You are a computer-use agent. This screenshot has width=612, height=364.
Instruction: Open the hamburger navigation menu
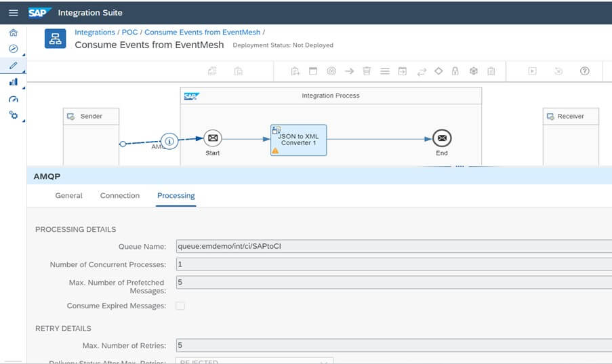click(x=14, y=13)
